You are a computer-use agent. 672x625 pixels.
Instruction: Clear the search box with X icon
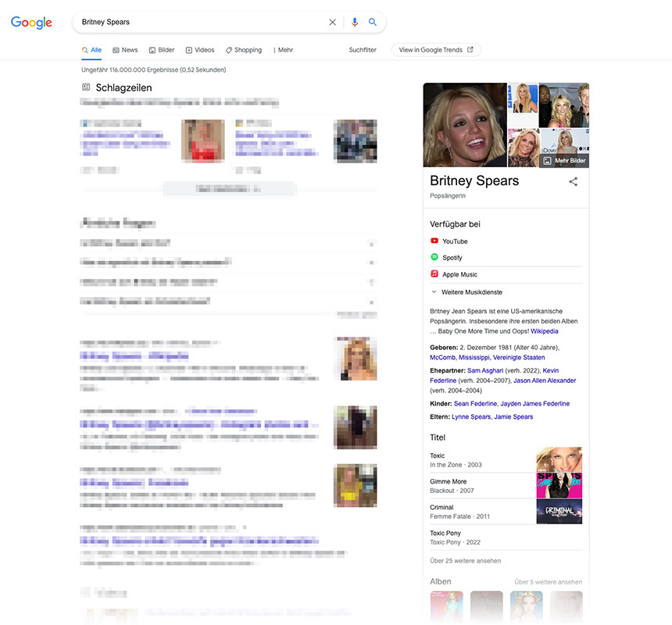point(333,23)
